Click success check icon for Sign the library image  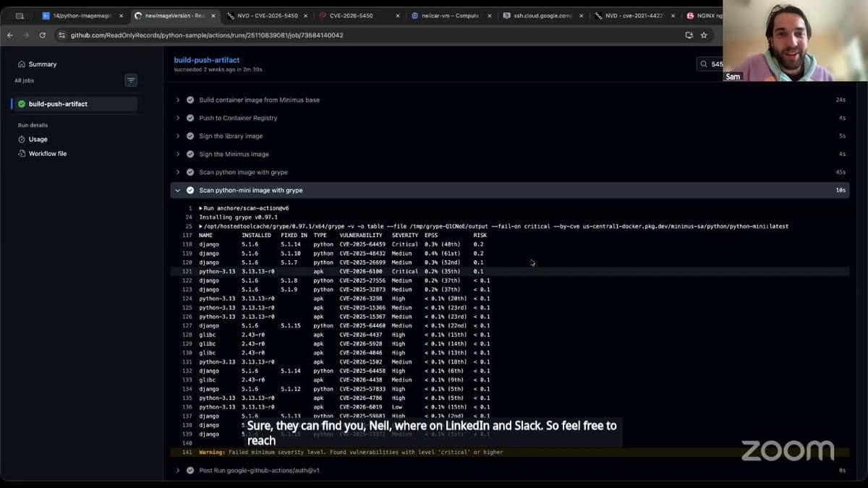190,136
